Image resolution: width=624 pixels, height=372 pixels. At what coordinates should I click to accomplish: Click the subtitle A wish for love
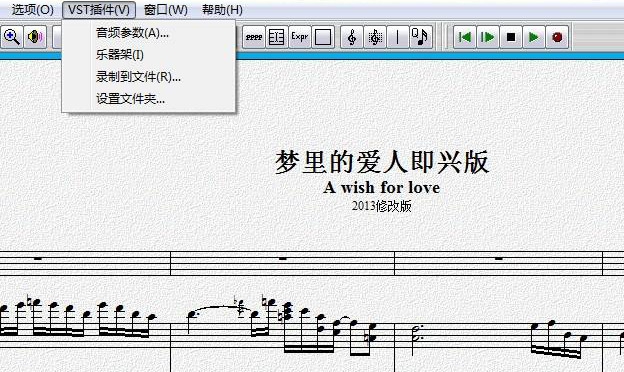tap(382, 187)
